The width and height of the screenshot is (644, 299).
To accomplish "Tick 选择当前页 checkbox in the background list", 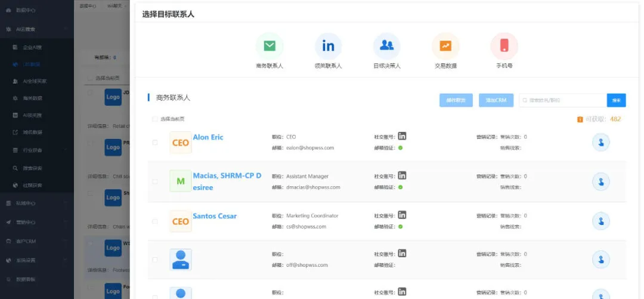I will pos(90,78).
